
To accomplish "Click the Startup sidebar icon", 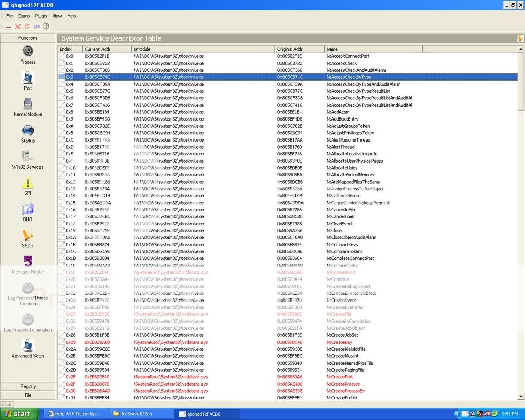I will click(x=28, y=131).
